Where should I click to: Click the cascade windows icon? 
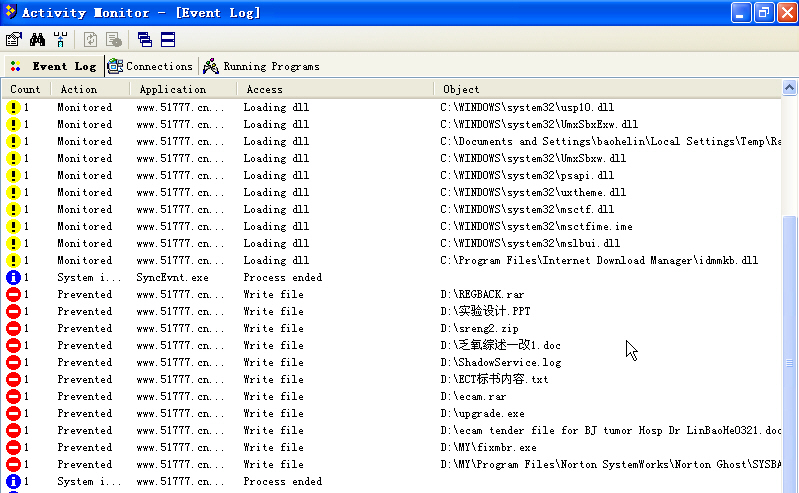(x=145, y=40)
